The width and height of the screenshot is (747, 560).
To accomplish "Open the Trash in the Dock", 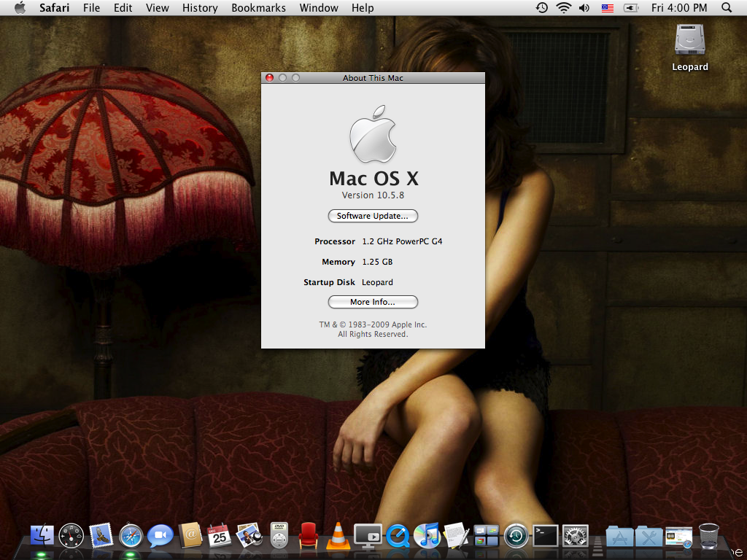I will (x=708, y=536).
